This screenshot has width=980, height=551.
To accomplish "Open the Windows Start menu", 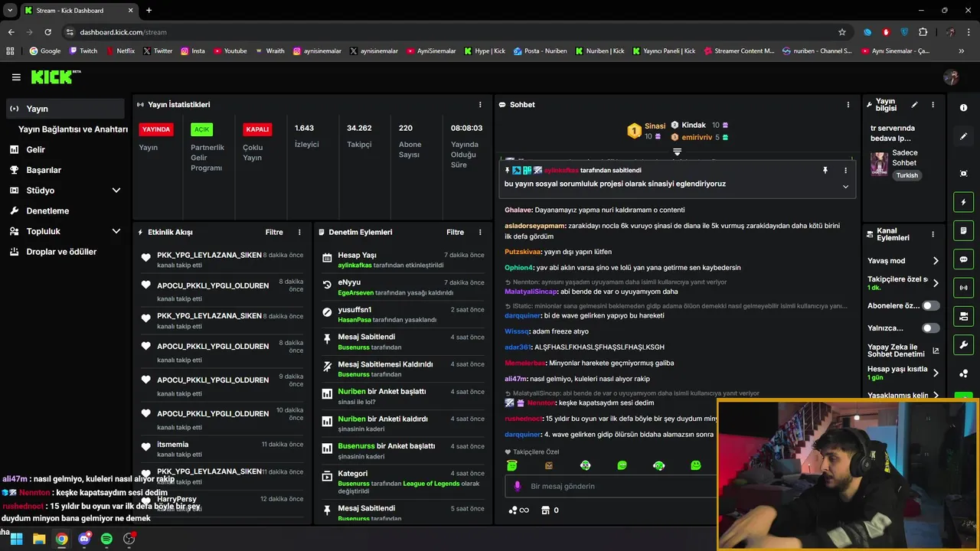I will (16, 539).
